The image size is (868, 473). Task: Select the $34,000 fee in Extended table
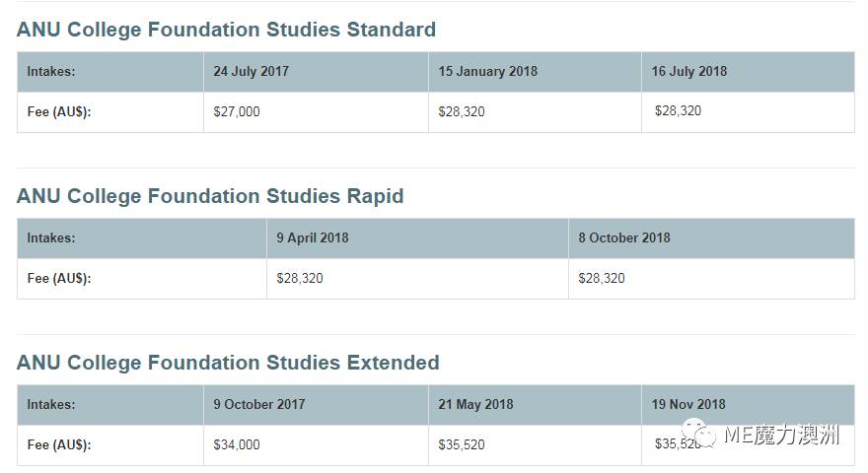[x=237, y=444]
